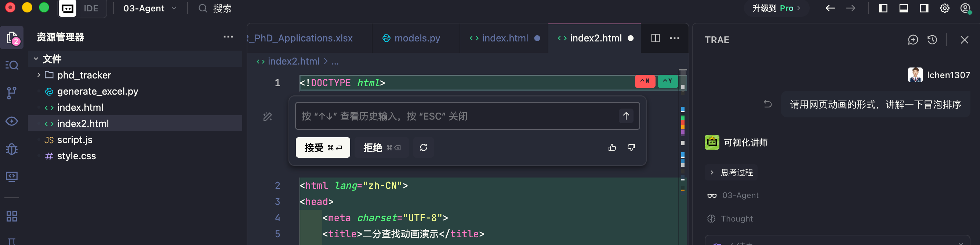The image size is (980, 245).
Task: Open the search panel in activity bar
Action: 12,65
